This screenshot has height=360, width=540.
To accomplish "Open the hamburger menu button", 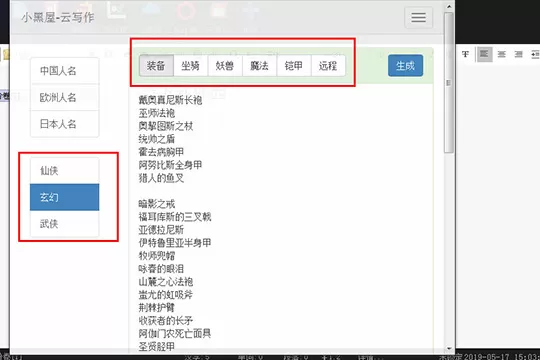I will [x=418, y=18].
